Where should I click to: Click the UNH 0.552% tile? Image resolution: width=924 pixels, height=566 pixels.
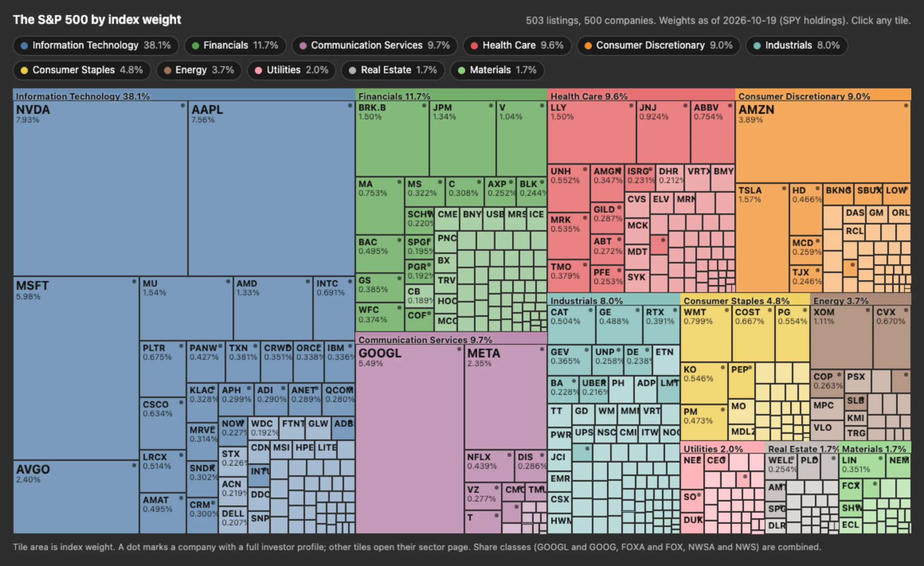pyautogui.click(x=568, y=188)
